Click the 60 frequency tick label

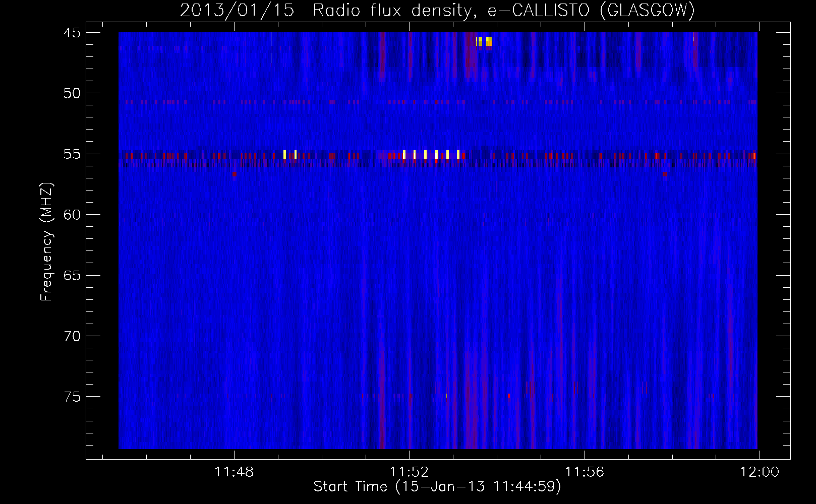tap(72, 215)
